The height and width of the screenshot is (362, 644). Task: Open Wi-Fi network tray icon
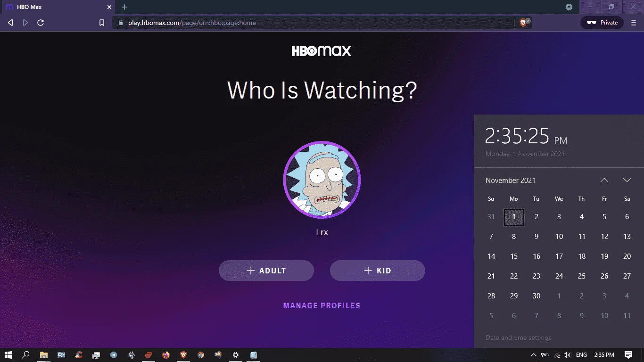pyautogui.click(x=557, y=354)
